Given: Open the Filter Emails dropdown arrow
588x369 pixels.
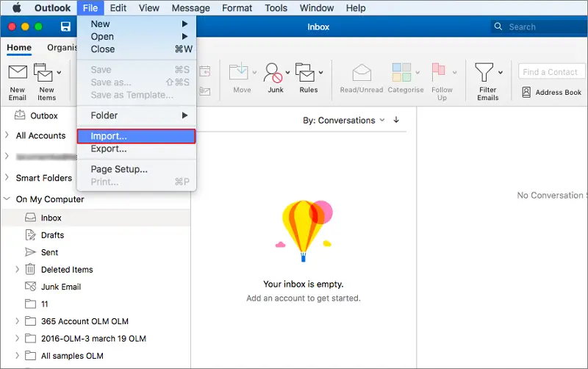Looking at the screenshot, I should click(x=501, y=72).
